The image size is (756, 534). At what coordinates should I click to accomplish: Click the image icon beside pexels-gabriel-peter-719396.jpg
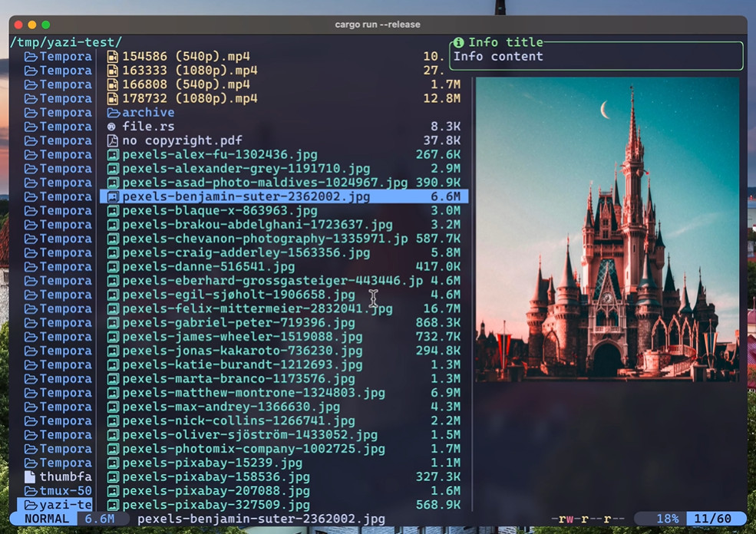click(x=113, y=322)
